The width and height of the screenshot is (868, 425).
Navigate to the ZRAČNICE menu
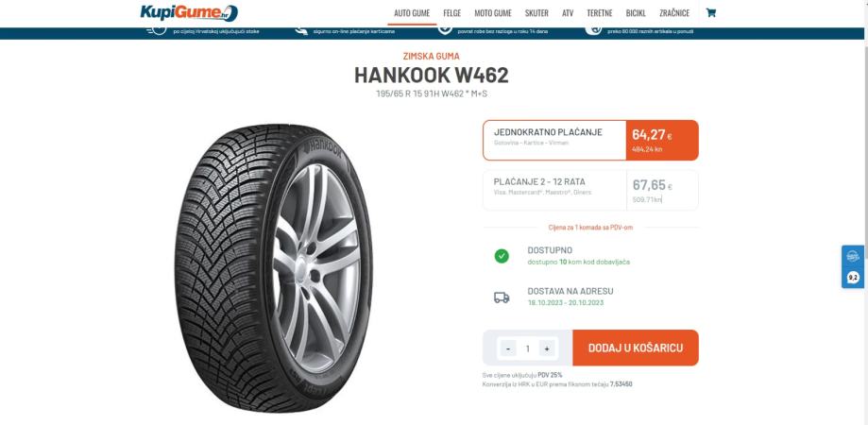coord(674,12)
